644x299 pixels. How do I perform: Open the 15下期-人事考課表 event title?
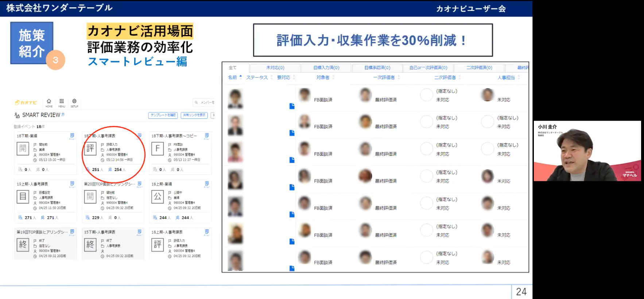(x=100, y=232)
